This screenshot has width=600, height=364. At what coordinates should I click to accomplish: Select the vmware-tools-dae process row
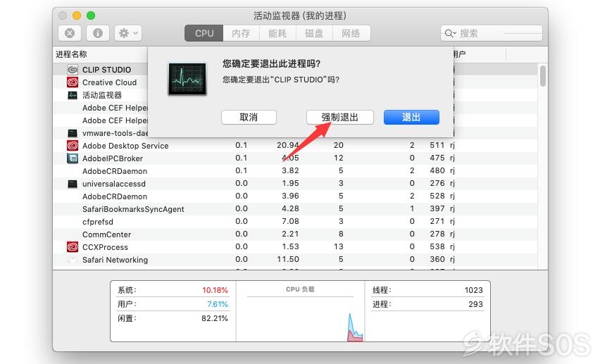pyautogui.click(x=294, y=133)
